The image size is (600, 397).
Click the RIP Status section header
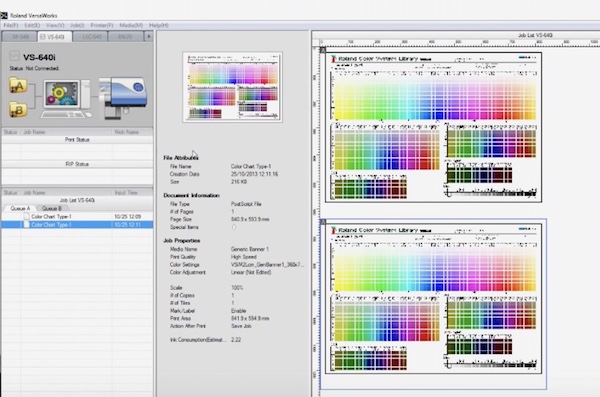[77, 164]
